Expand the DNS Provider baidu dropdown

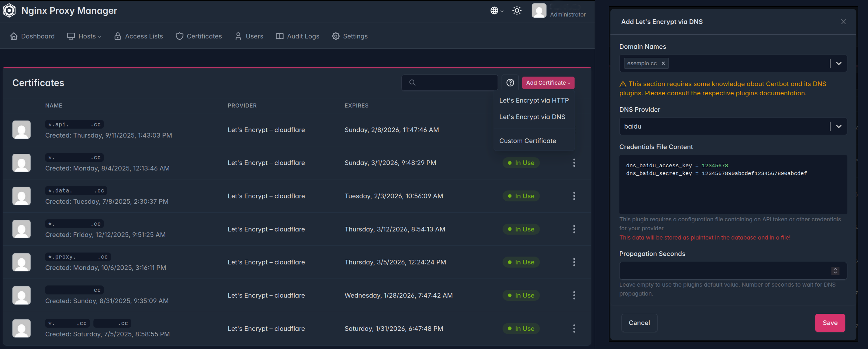coord(838,127)
